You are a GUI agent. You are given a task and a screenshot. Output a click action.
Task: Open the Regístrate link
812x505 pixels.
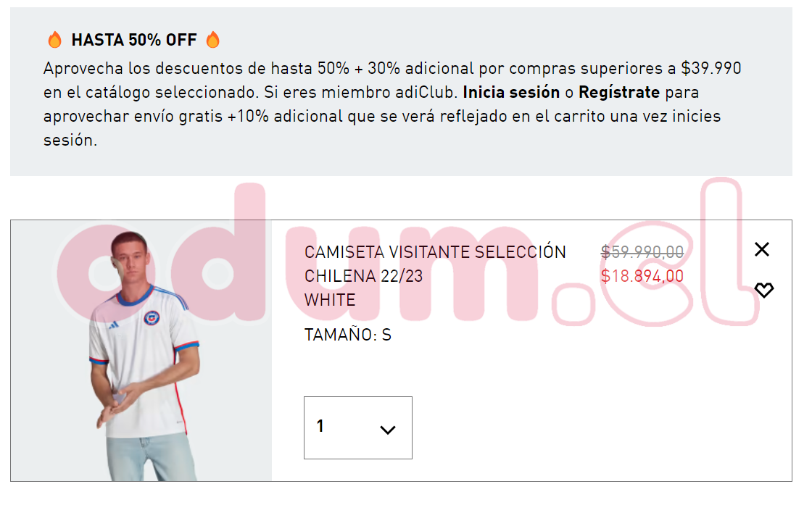point(619,92)
